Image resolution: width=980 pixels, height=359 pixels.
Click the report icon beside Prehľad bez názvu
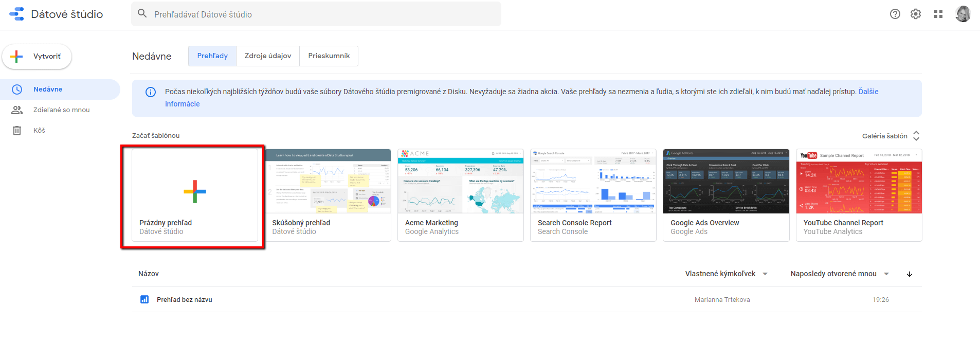coord(144,299)
